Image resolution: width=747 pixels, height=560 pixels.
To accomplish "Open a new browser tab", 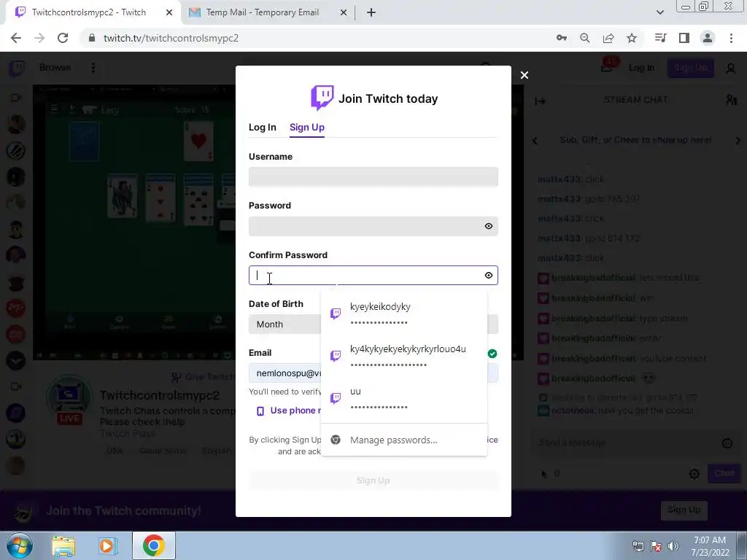I will [x=371, y=12].
